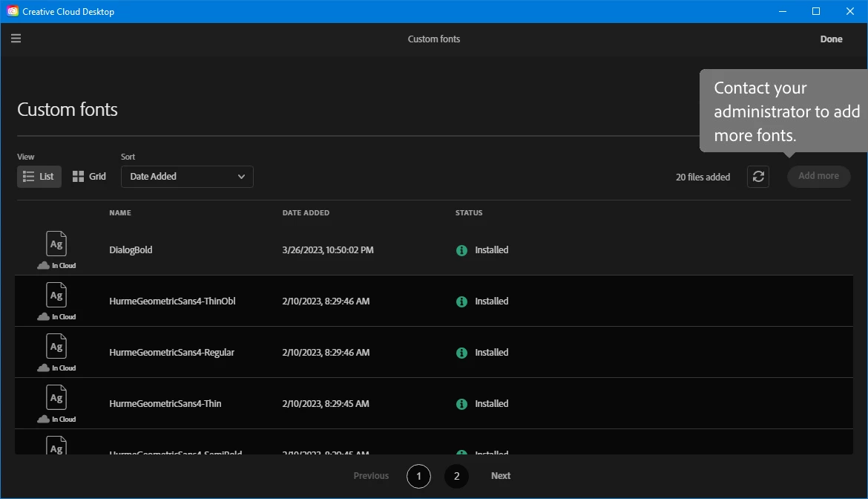Screen dimensions: 868x499
Task: Minimize the Creative Cloud Desktop window
Action: [x=782, y=11]
